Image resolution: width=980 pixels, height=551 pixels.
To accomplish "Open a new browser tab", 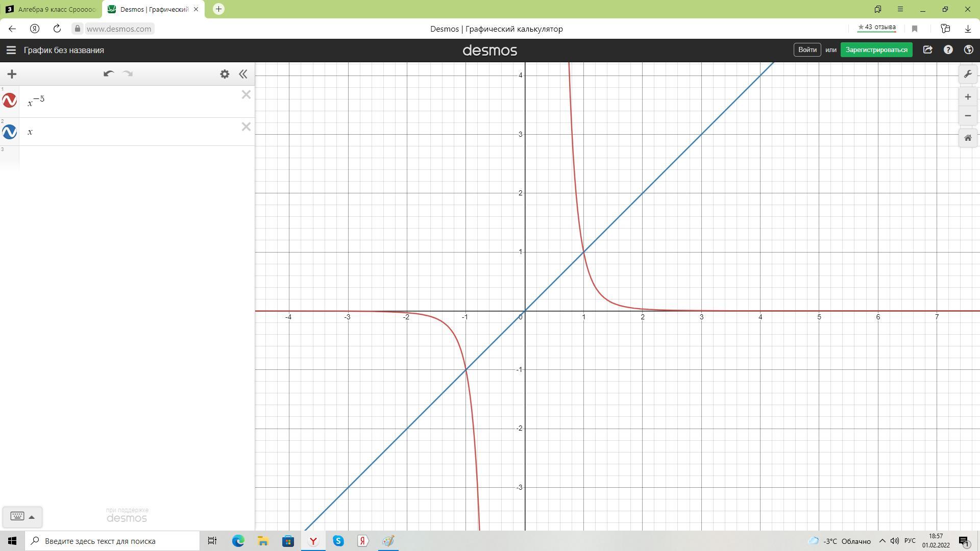I will [218, 9].
